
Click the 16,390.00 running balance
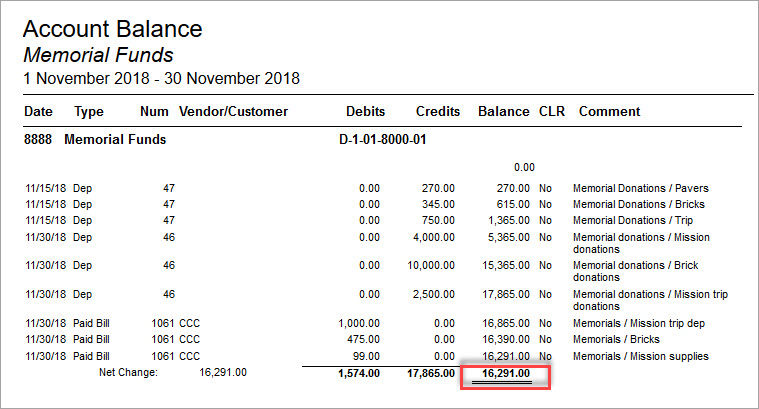click(x=506, y=339)
